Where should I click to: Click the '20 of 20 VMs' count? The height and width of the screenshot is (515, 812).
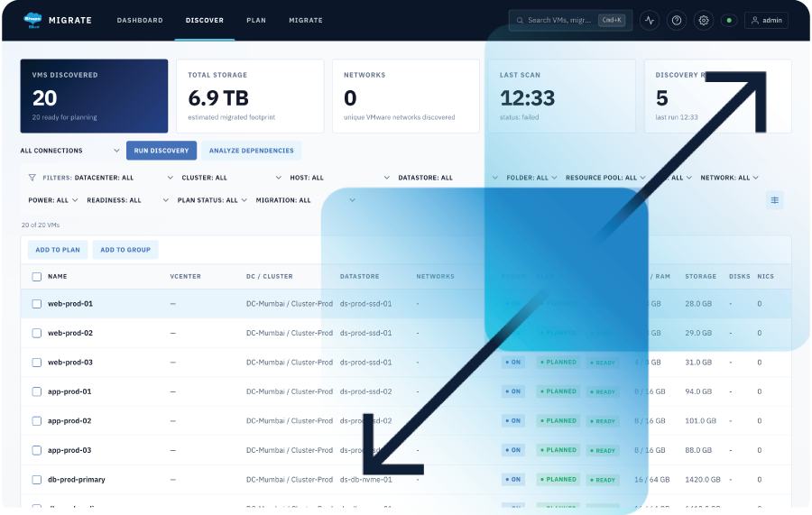(41, 225)
